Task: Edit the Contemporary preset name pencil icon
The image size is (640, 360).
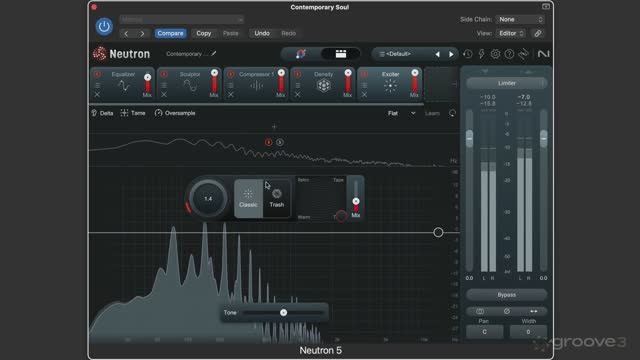Action: pyautogui.click(x=213, y=54)
